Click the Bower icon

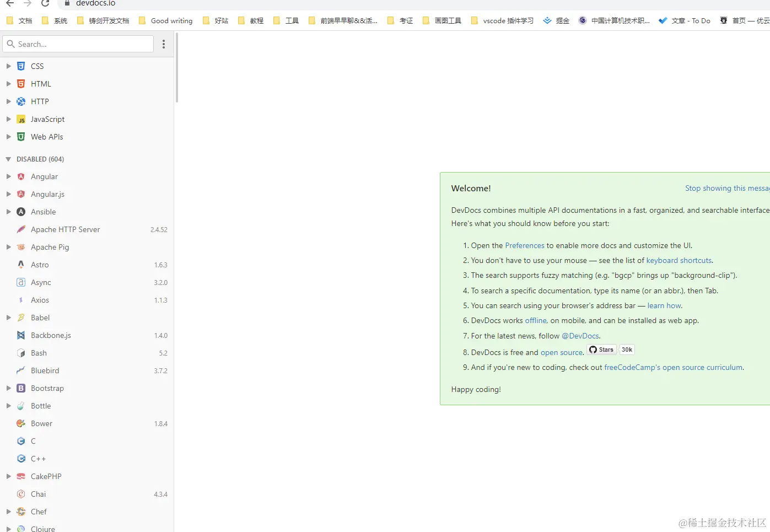[x=21, y=423]
